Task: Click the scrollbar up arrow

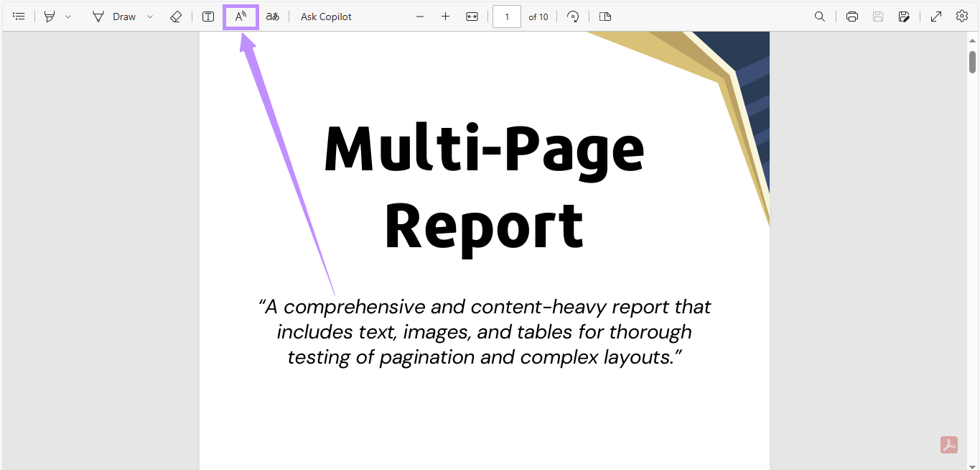Action: 973,40
